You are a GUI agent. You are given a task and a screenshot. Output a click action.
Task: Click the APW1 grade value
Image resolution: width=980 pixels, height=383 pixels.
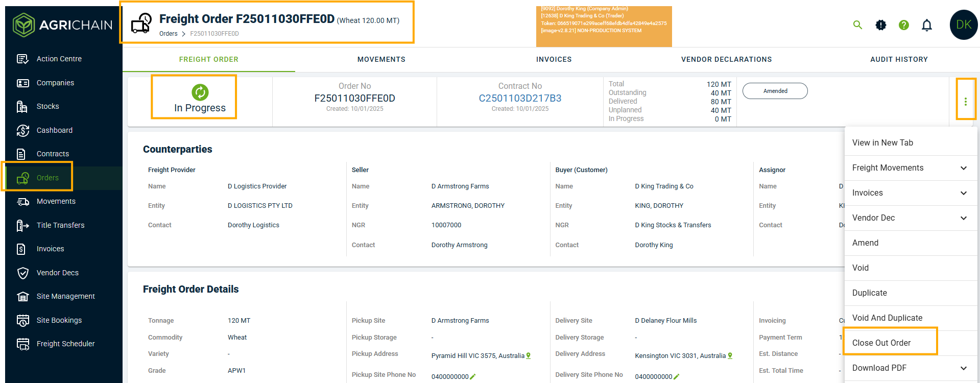pyautogui.click(x=236, y=371)
